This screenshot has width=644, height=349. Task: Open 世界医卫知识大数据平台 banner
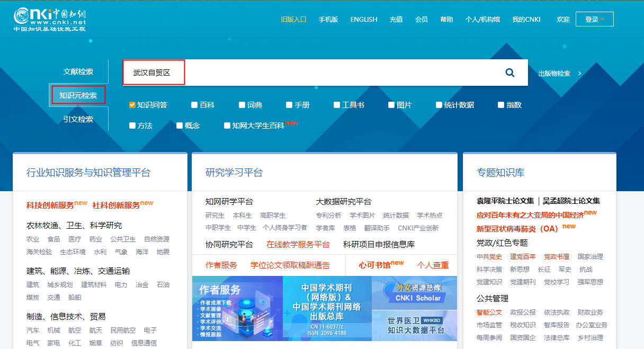pyautogui.click(x=414, y=326)
